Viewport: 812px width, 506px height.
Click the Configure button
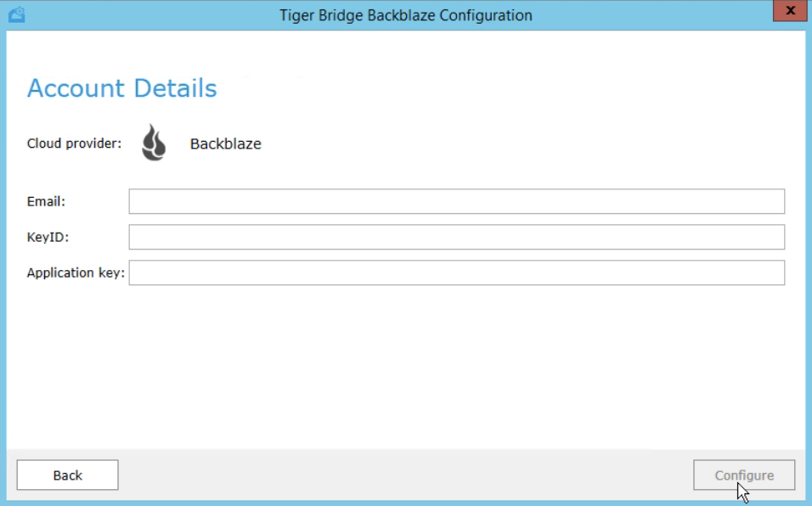click(x=744, y=475)
